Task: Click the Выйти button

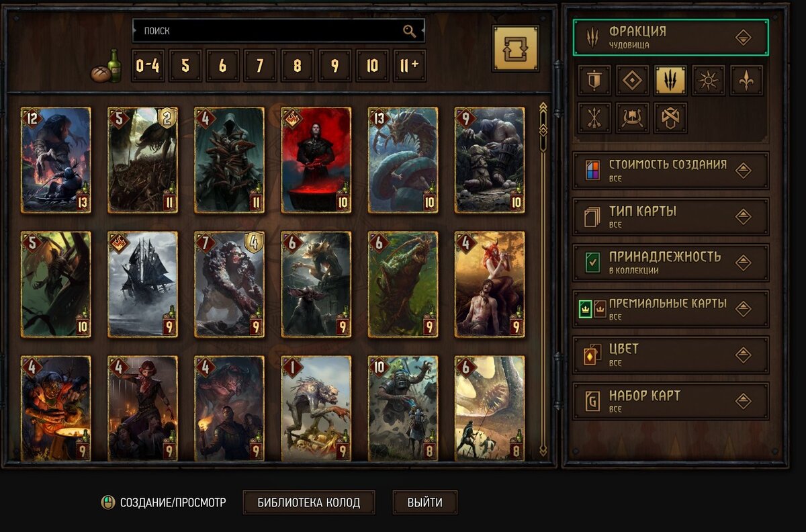Action: [x=425, y=502]
